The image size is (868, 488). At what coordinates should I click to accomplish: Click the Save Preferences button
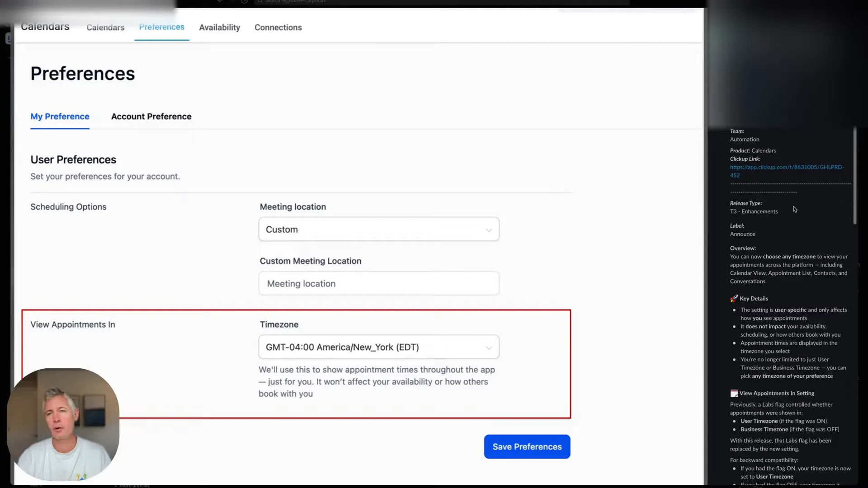pyautogui.click(x=527, y=446)
